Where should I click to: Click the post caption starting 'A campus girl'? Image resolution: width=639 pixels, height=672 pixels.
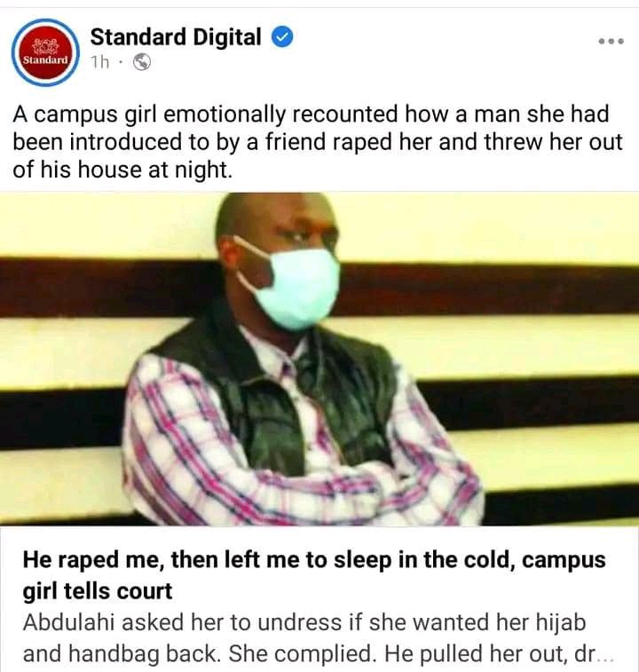[317, 142]
